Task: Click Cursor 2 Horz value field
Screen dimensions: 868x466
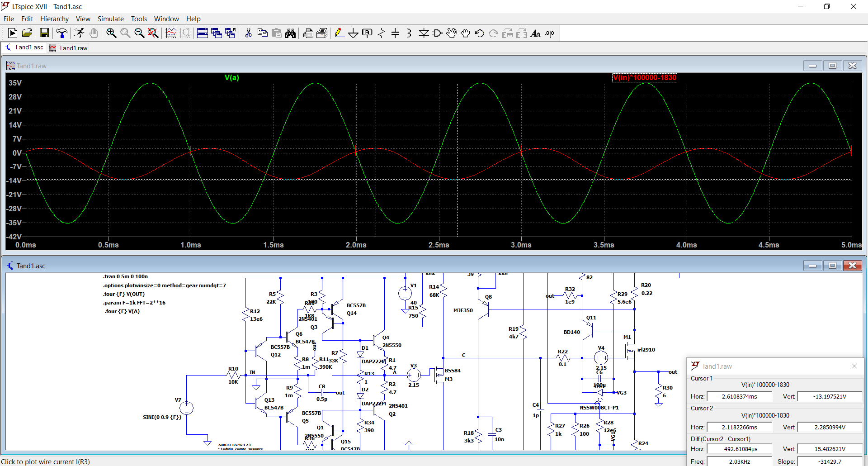Action: 739,427
